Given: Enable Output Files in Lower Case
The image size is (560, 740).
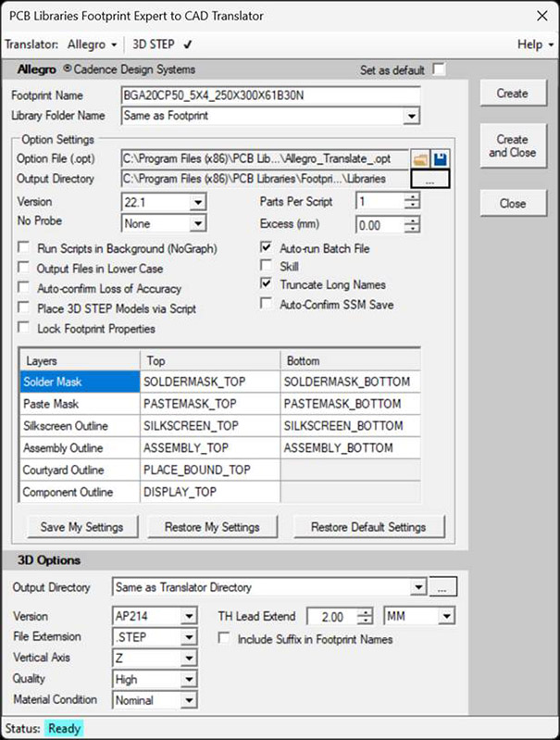Looking at the screenshot, I should [24, 268].
